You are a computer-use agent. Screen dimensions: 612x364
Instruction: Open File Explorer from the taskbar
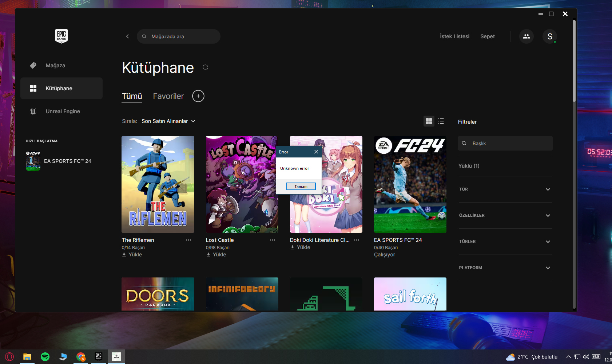tap(27, 357)
